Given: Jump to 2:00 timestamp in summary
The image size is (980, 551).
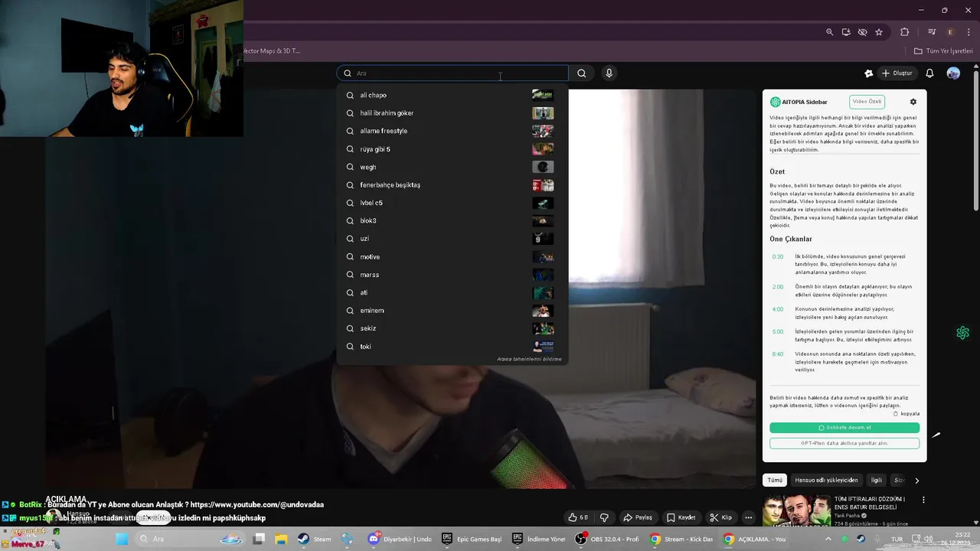Looking at the screenshot, I should click(x=778, y=287).
